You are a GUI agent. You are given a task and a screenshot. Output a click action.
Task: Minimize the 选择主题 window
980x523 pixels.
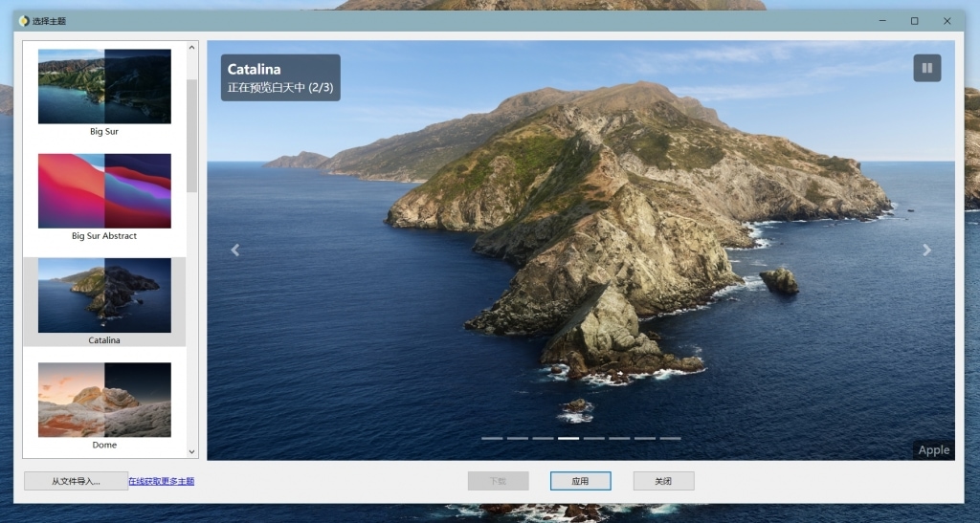pyautogui.click(x=882, y=21)
